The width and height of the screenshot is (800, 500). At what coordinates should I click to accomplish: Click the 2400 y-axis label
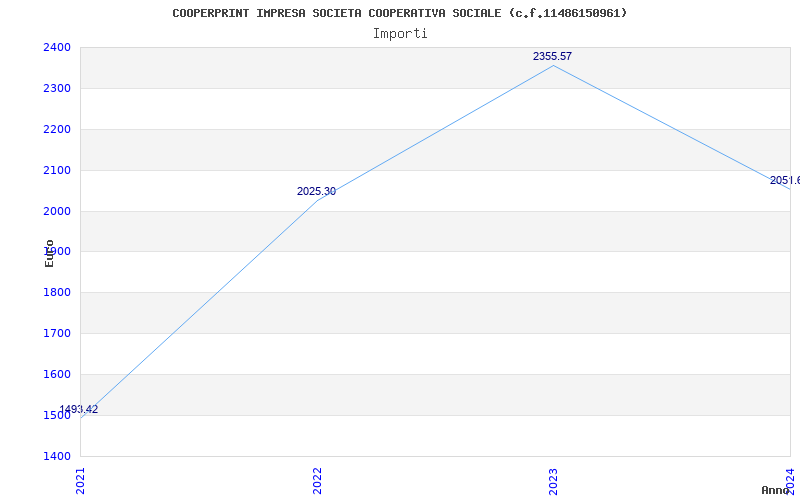[x=57, y=47]
